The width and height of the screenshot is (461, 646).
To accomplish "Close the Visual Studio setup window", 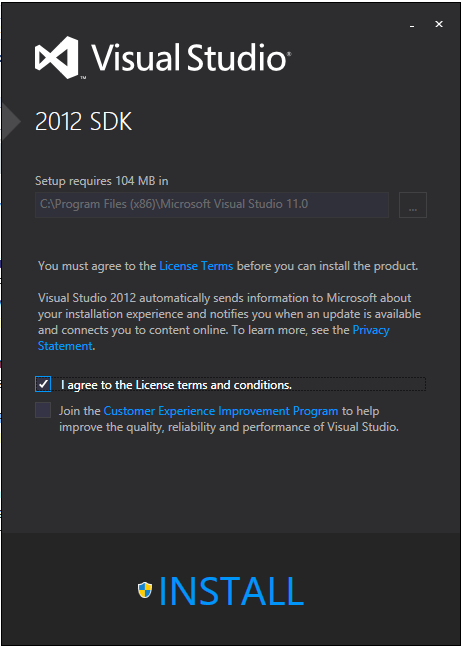I will point(439,24).
